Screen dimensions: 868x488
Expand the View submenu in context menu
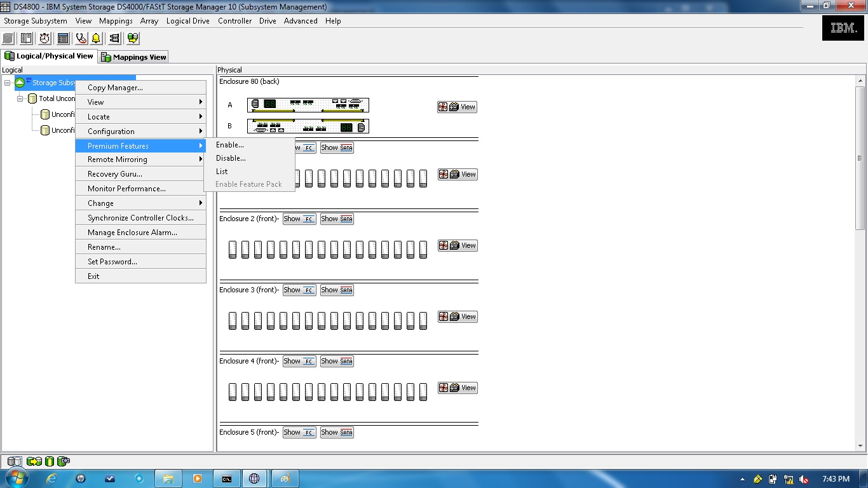(140, 102)
